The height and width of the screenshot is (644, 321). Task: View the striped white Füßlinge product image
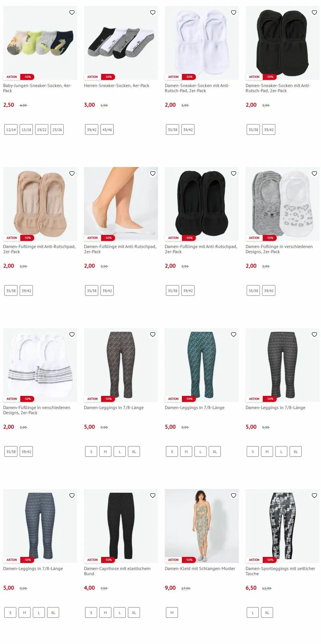coord(40,365)
